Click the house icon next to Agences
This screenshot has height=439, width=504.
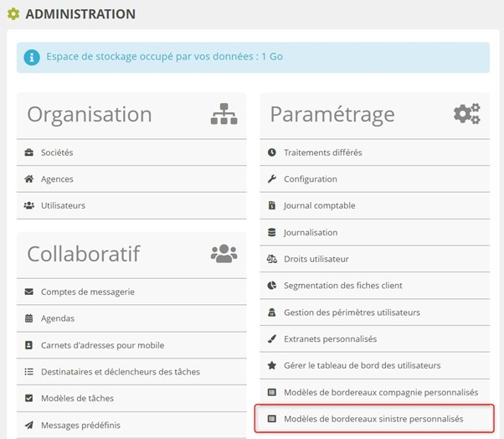29,179
